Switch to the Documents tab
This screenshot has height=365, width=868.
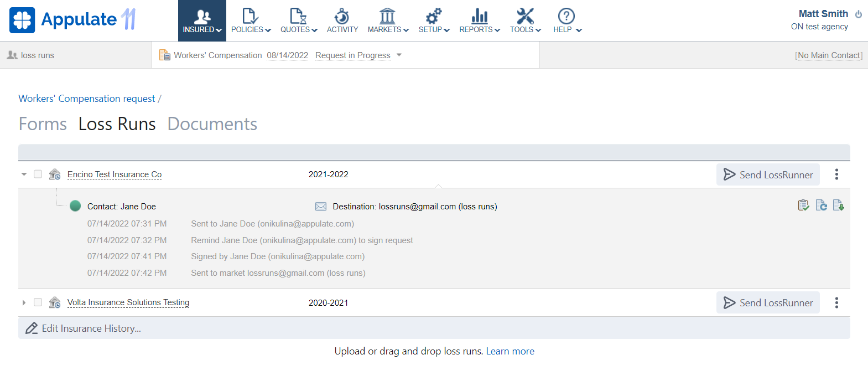tap(212, 124)
